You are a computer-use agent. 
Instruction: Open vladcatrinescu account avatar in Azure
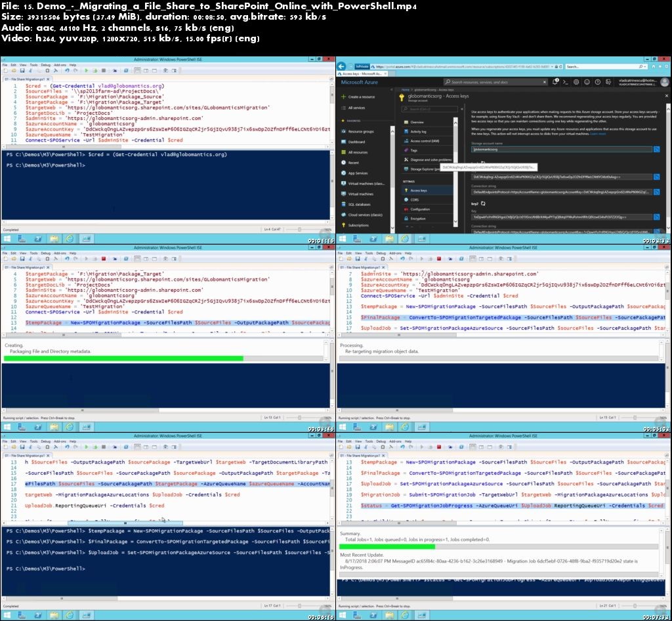click(665, 82)
